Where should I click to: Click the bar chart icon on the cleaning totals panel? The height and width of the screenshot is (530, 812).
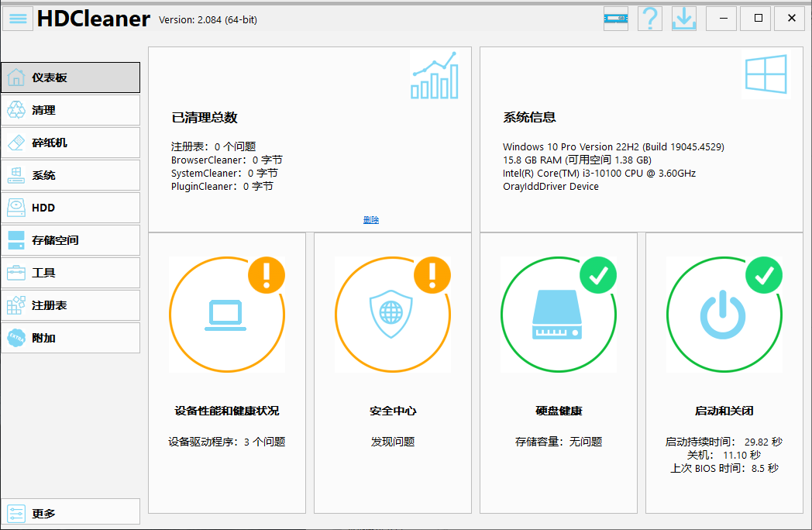435,75
